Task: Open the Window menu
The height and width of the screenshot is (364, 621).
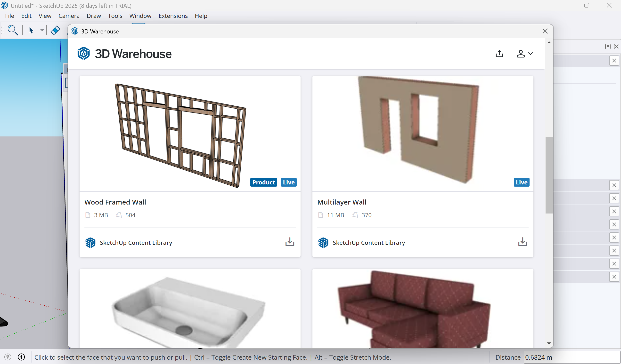Action: 140,16
